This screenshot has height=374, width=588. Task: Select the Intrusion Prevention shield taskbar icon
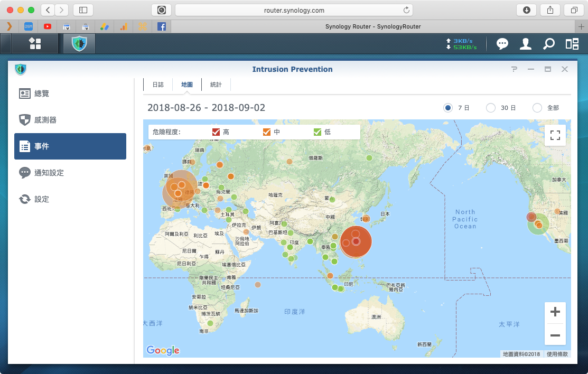click(79, 43)
